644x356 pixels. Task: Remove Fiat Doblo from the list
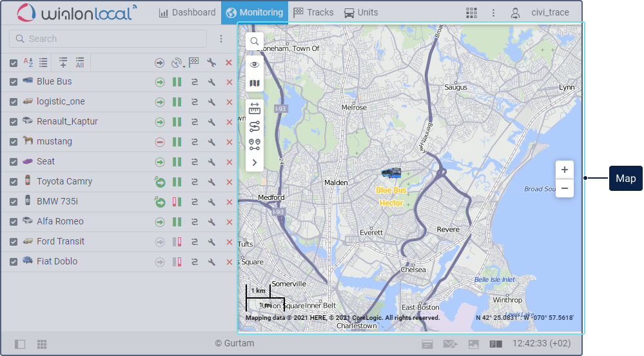pos(229,262)
